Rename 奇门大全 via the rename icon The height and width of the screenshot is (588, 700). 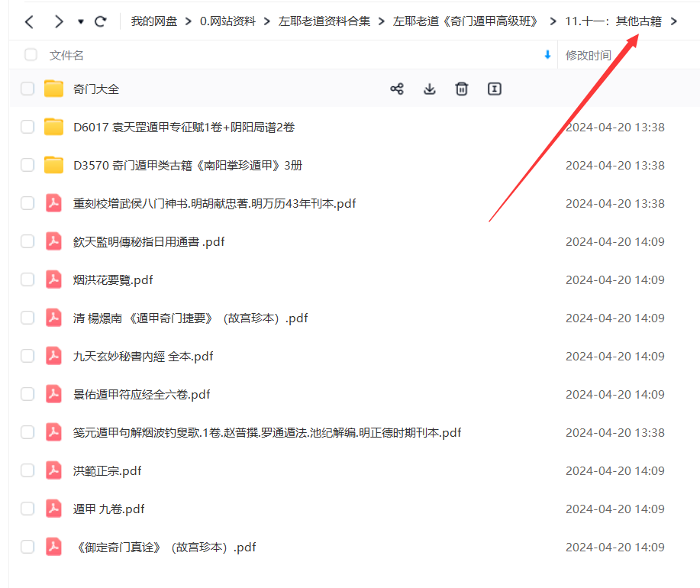pos(494,89)
